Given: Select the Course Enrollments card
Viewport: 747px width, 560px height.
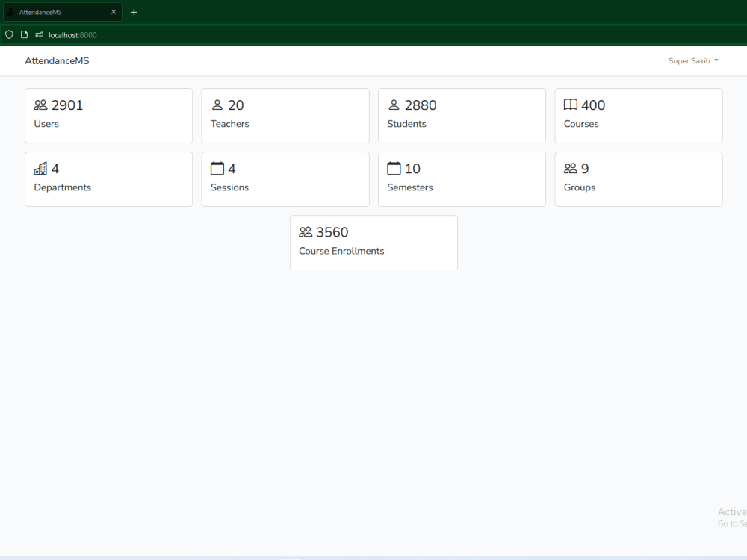Looking at the screenshot, I should coord(373,243).
